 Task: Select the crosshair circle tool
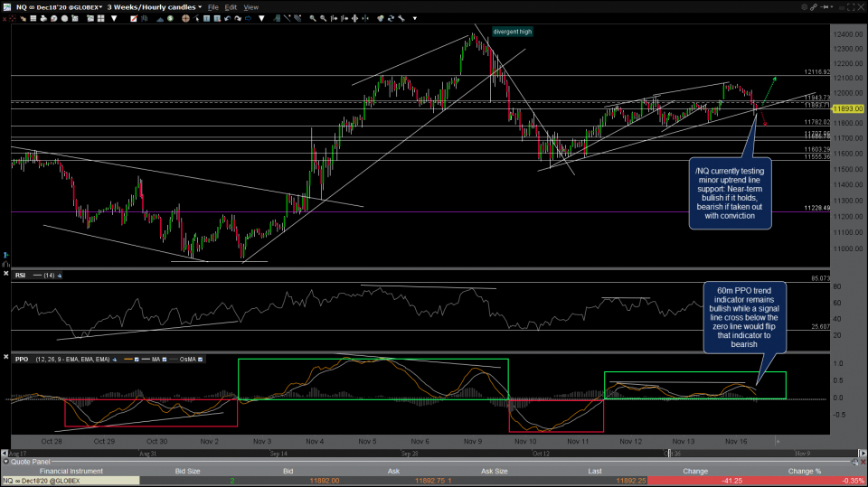point(185,18)
